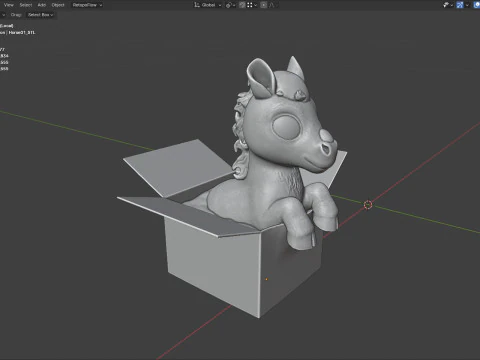Open the Global transform orientation dropdown
This screenshot has width=480, height=360.
[208, 5]
